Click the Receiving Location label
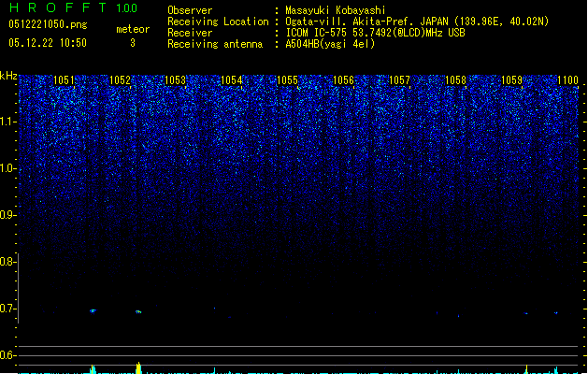The image size is (588, 374). (218, 22)
